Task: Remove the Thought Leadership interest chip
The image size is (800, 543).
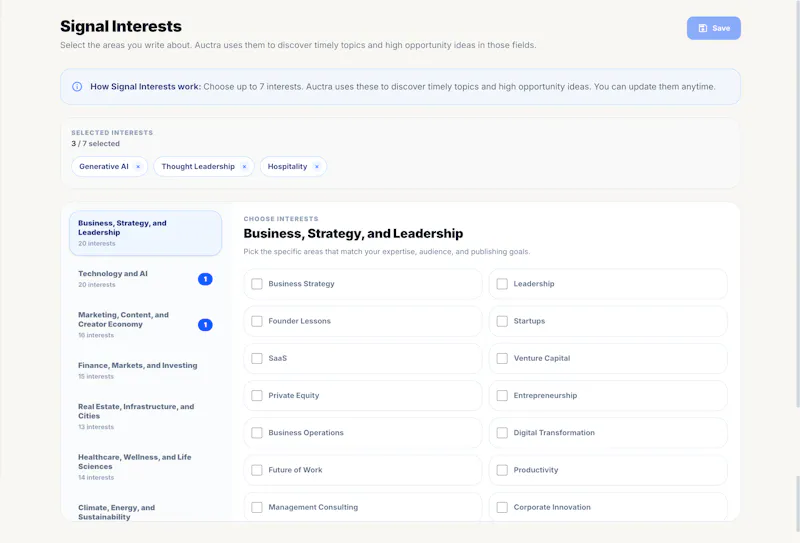Action: [x=244, y=167]
